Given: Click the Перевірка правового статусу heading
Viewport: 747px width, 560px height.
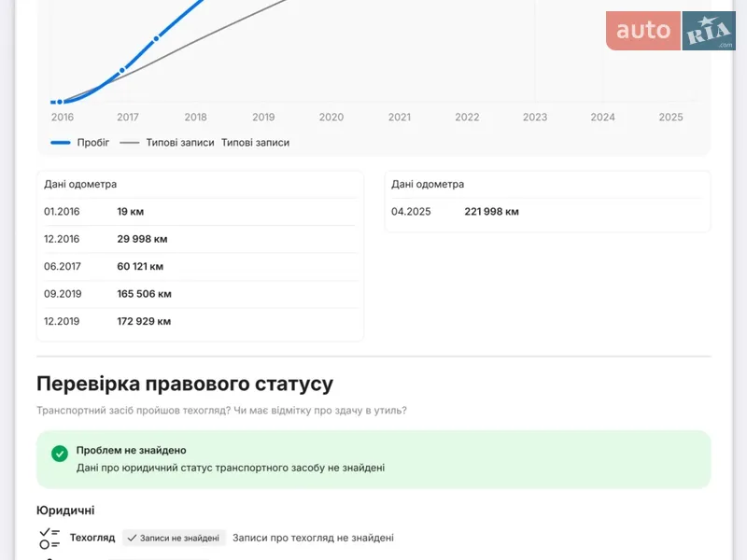Looking at the screenshot, I should 185,384.
